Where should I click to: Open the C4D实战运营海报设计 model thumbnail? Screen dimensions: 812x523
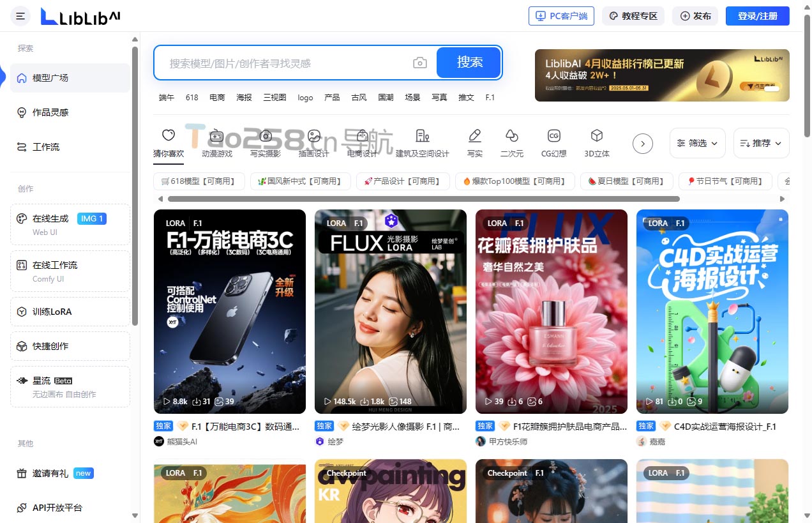712,312
